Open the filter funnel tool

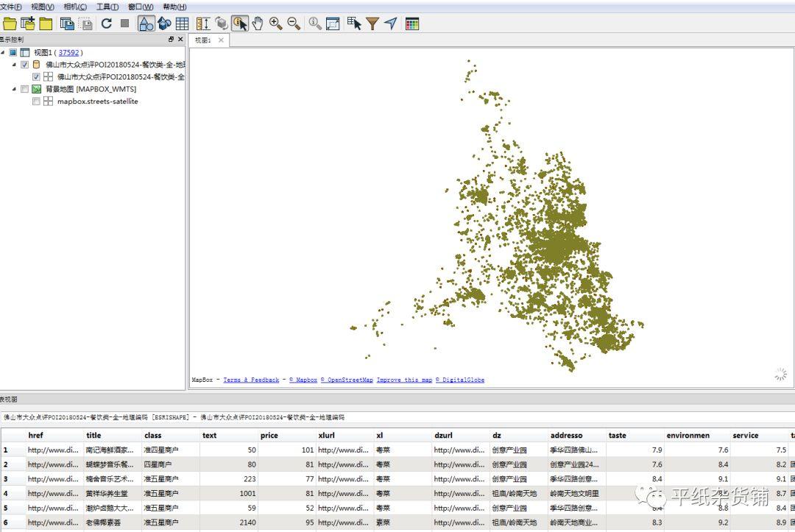click(372, 24)
